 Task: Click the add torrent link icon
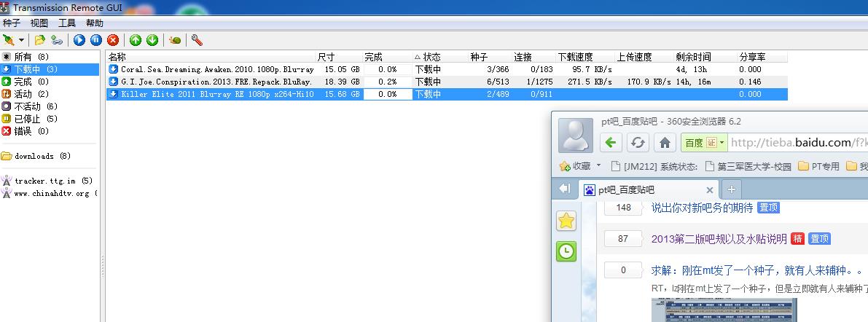pyautogui.click(x=56, y=40)
